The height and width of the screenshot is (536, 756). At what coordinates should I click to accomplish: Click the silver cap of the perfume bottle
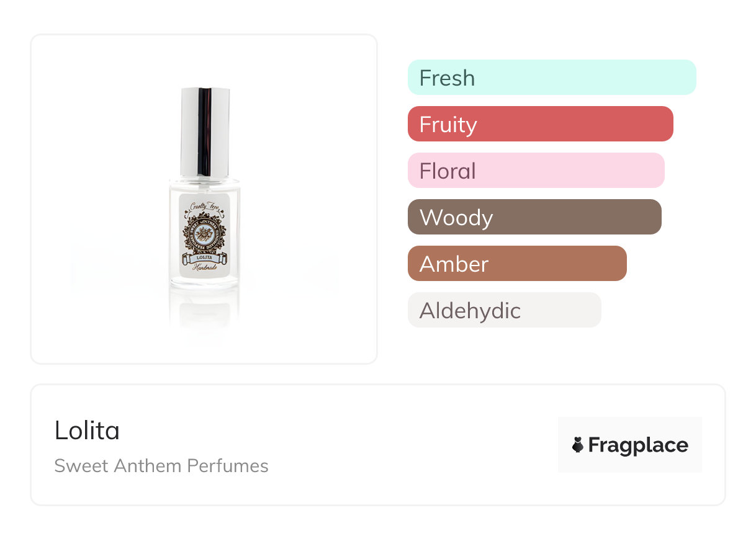tap(205, 132)
